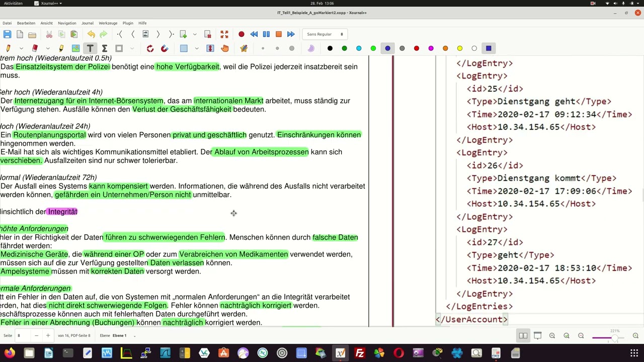The image size is (644, 362).
Task: Expand the selection tool dropdown arrow
Action: pyautogui.click(x=197, y=48)
